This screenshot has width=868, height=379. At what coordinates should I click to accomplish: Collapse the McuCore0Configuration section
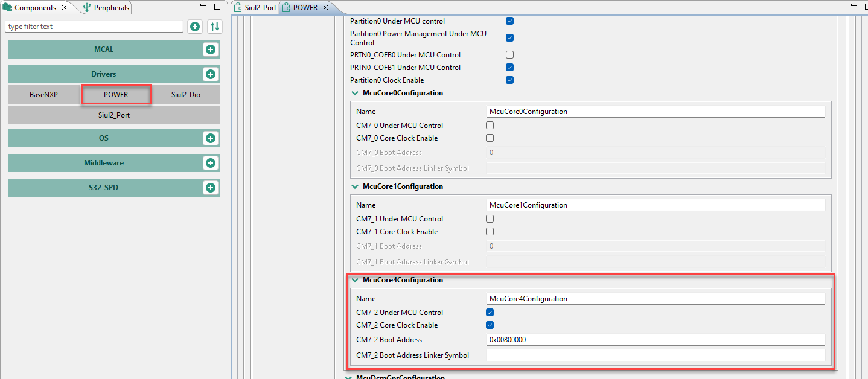(354, 93)
